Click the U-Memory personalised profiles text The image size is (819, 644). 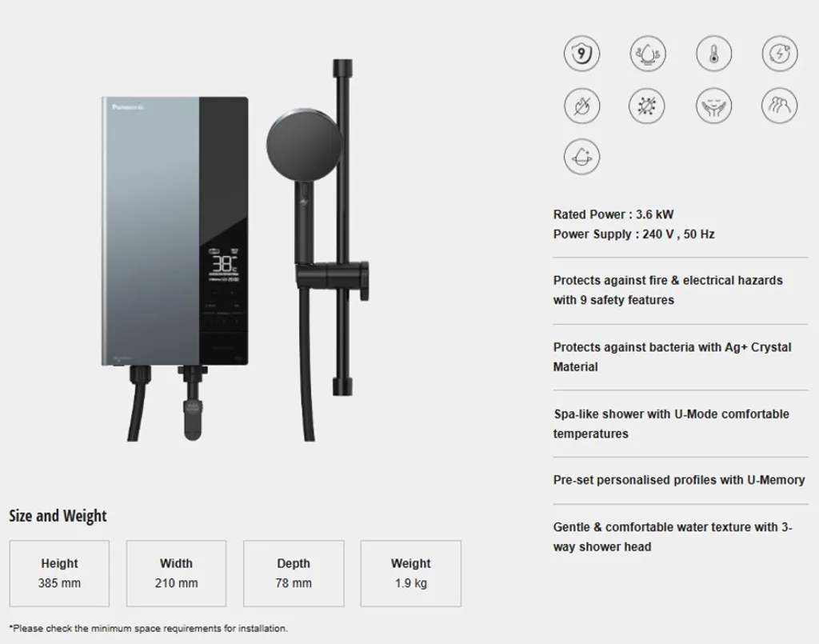[x=678, y=480]
